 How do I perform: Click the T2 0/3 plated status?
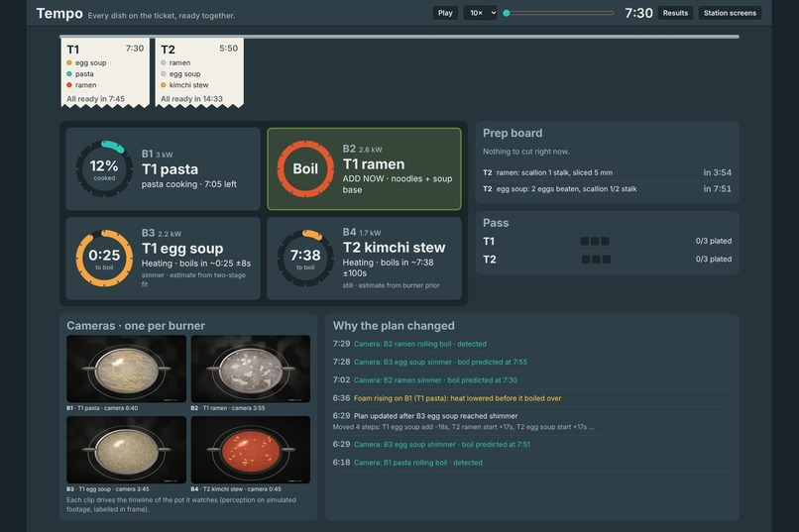click(714, 260)
